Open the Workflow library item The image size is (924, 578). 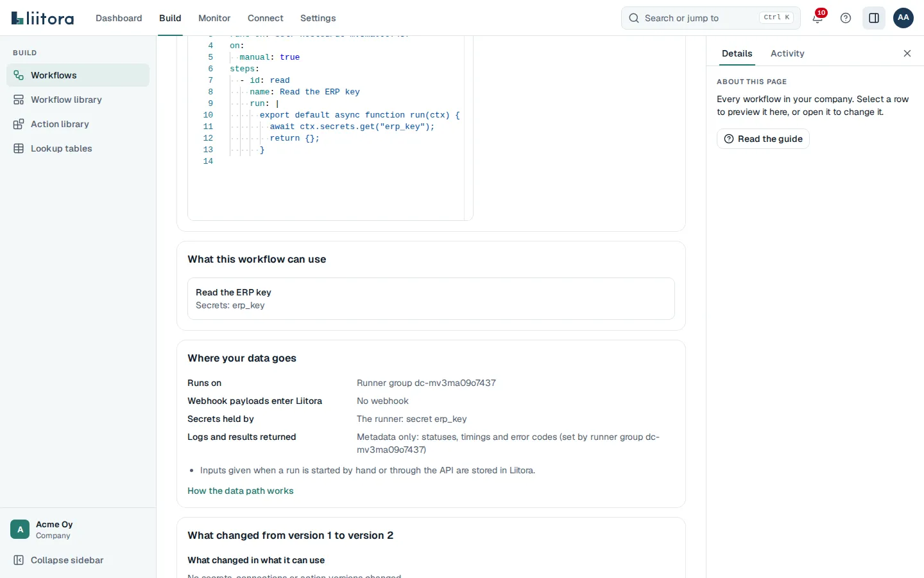point(78,100)
